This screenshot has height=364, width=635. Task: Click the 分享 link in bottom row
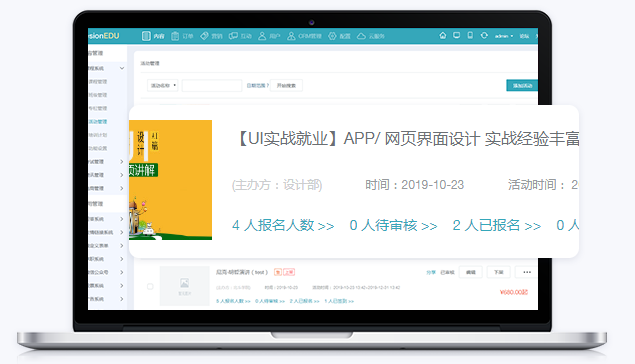click(x=431, y=272)
